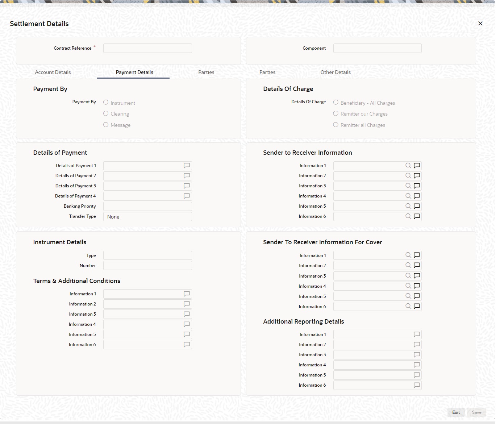Switch to the Payment Details tab
This screenshot has height=424, width=504.
point(134,72)
